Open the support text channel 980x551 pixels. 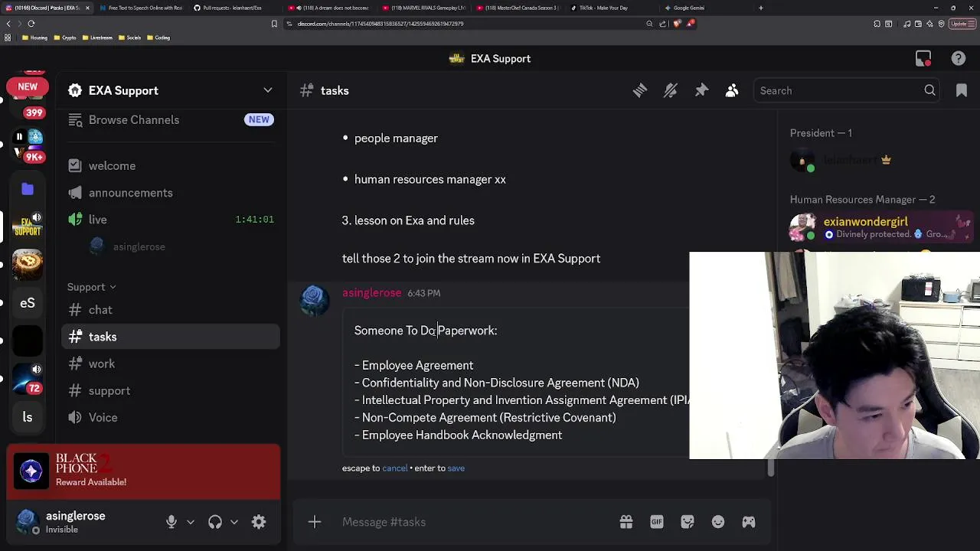[170, 390]
